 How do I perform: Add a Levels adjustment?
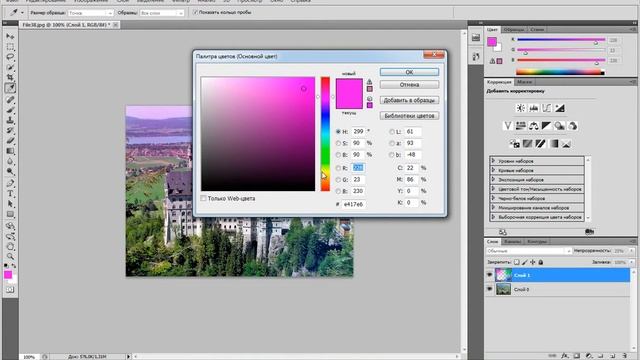[x=533, y=108]
